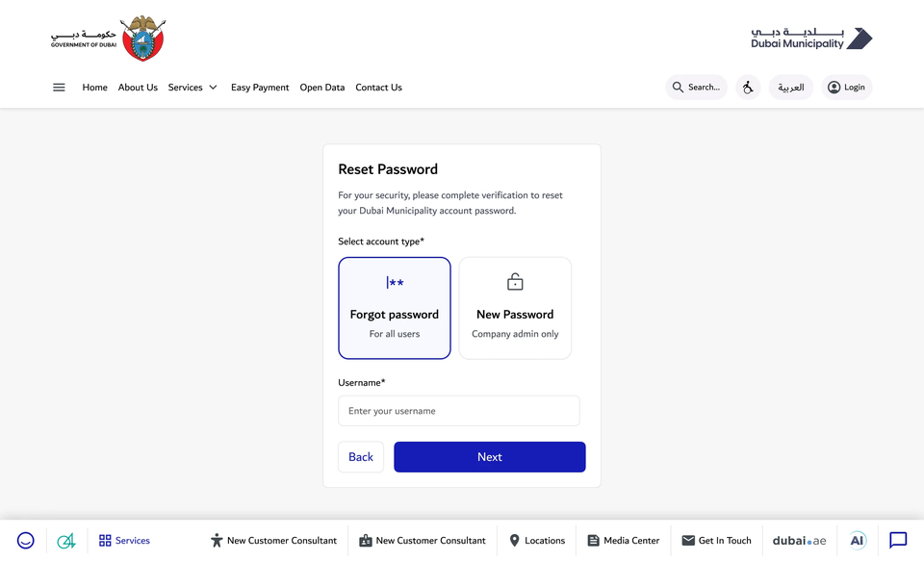Select the New Password account type
Image resolution: width=924 pixels, height=561 pixels.
click(x=515, y=308)
